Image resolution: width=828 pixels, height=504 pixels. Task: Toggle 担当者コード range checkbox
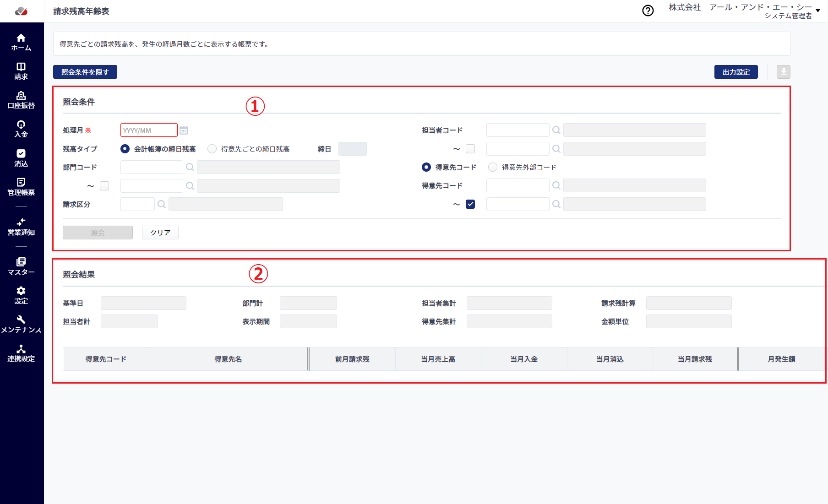(x=470, y=149)
